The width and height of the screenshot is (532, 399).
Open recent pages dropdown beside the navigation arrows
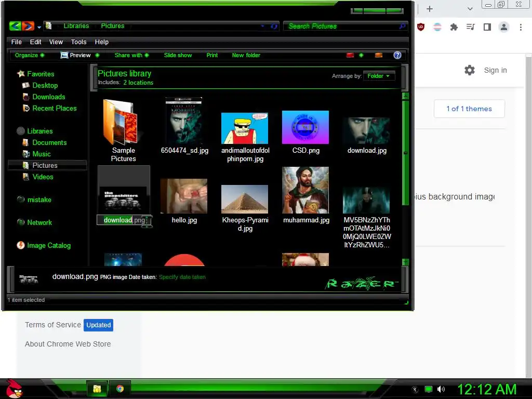(x=39, y=27)
